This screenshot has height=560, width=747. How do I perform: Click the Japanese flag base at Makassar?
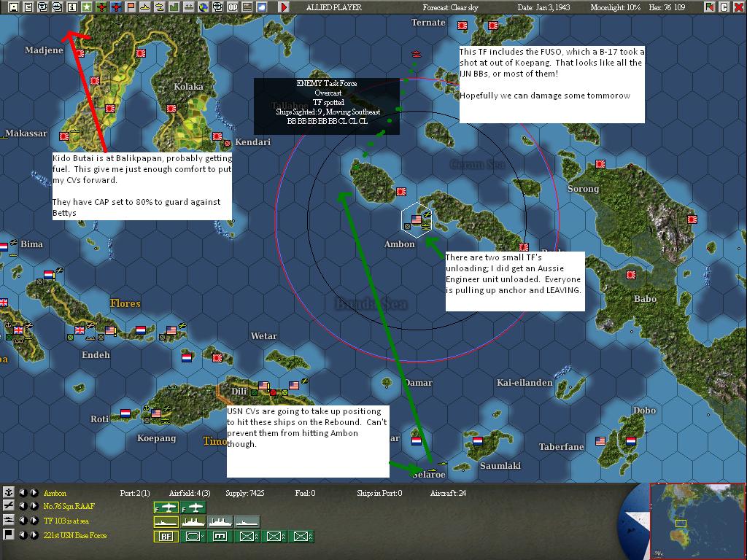(x=64, y=136)
